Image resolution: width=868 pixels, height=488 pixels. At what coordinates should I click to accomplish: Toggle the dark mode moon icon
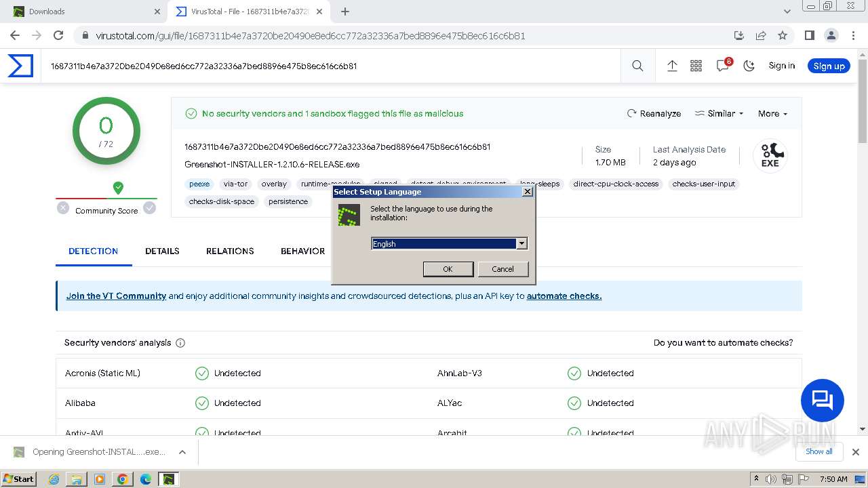tap(749, 66)
